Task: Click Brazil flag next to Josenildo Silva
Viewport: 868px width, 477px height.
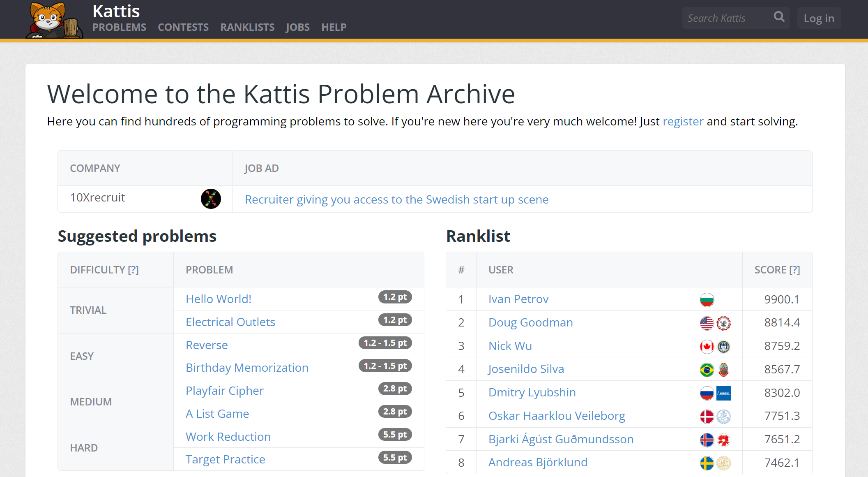Action: (x=707, y=370)
